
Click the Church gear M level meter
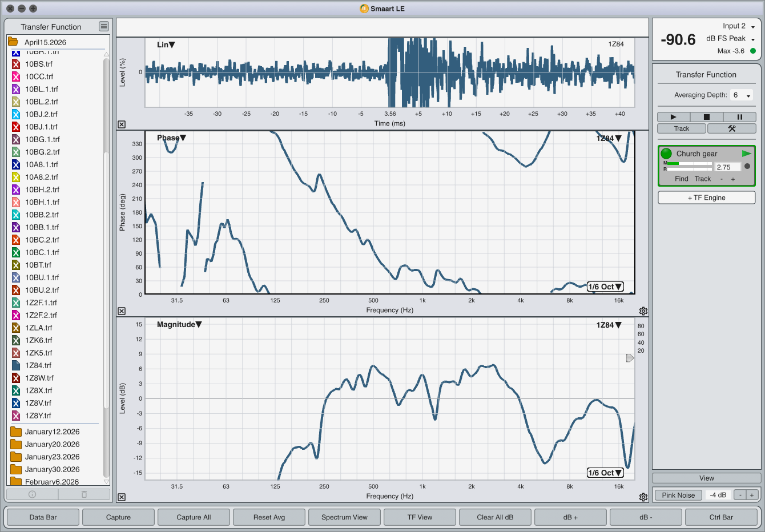(690, 163)
